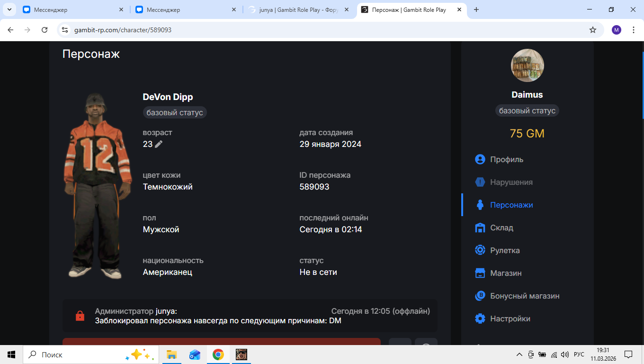Open the Бонусный магазин icon
Screen dimensions: 644x364
480,296
